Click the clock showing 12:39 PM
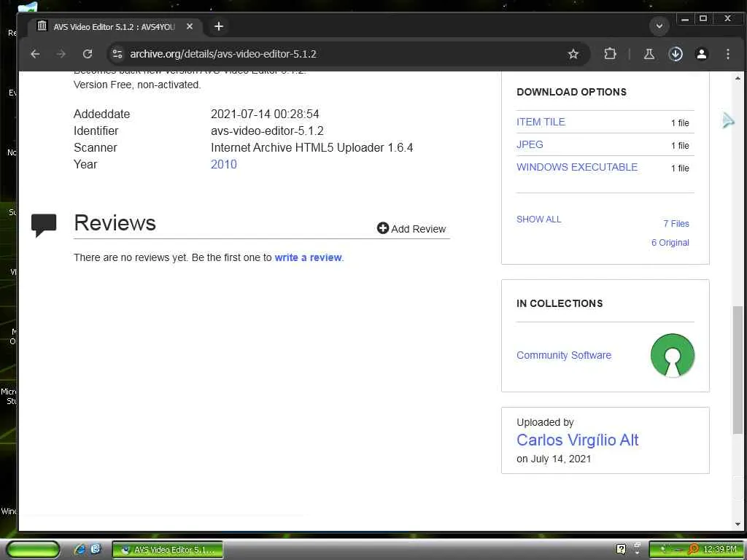The height and width of the screenshot is (560, 747). click(x=719, y=549)
